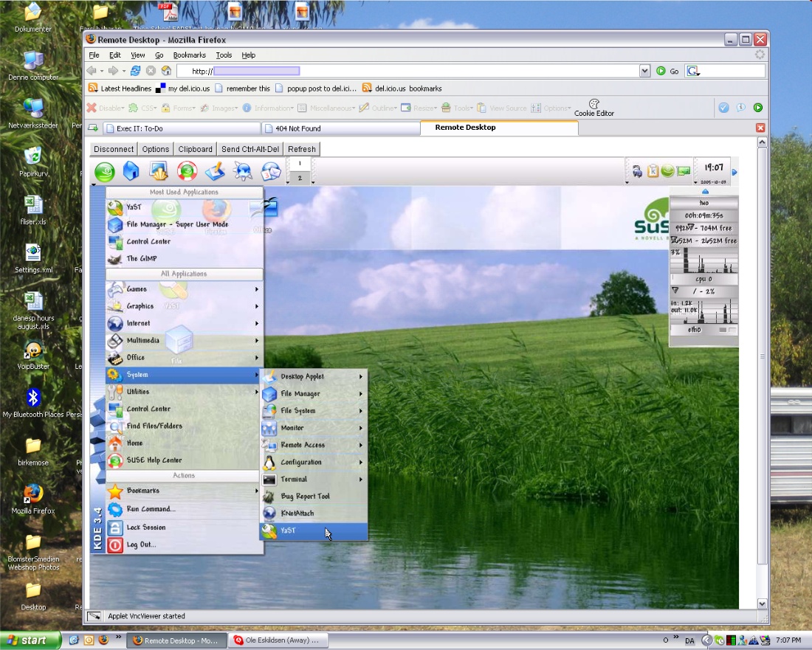Open the Windows start button
This screenshot has height=650, width=812.
(30, 640)
